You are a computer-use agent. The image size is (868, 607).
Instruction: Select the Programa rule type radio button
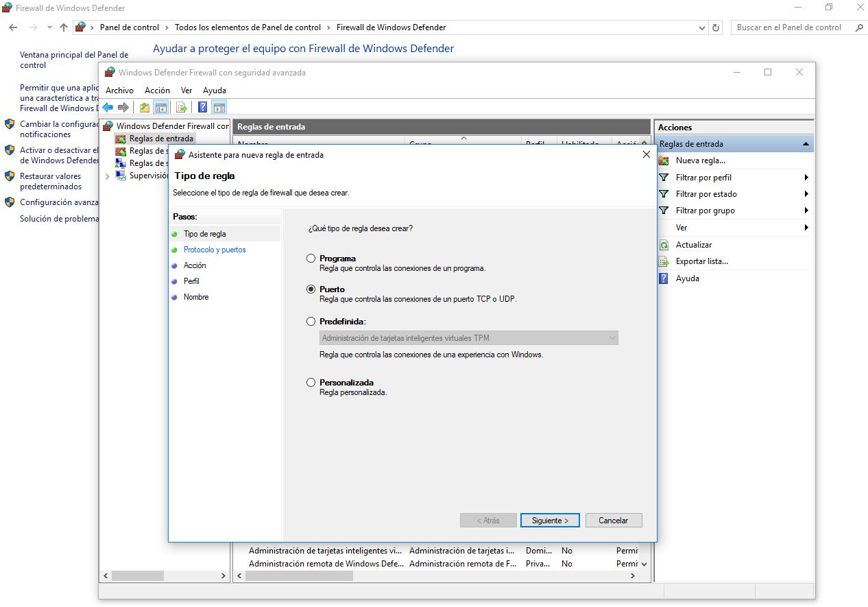(311, 259)
